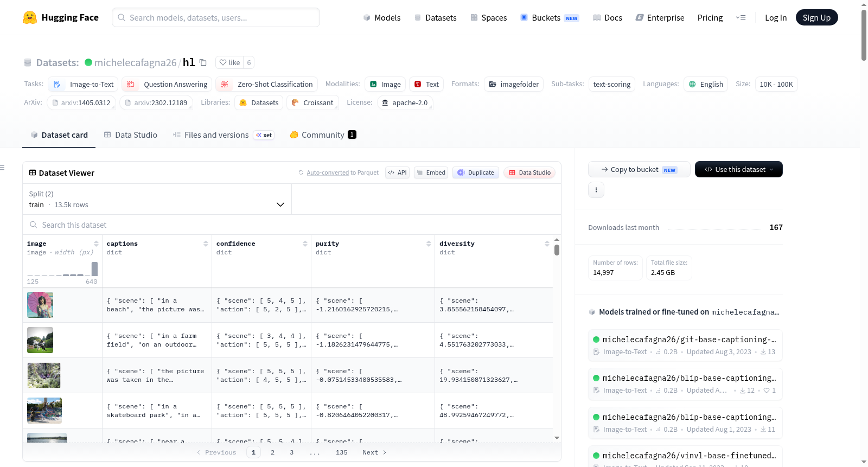Click the Hugging Face logo icon
The width and height of the screenshot is (868, 467).
(x=30, y=17)
